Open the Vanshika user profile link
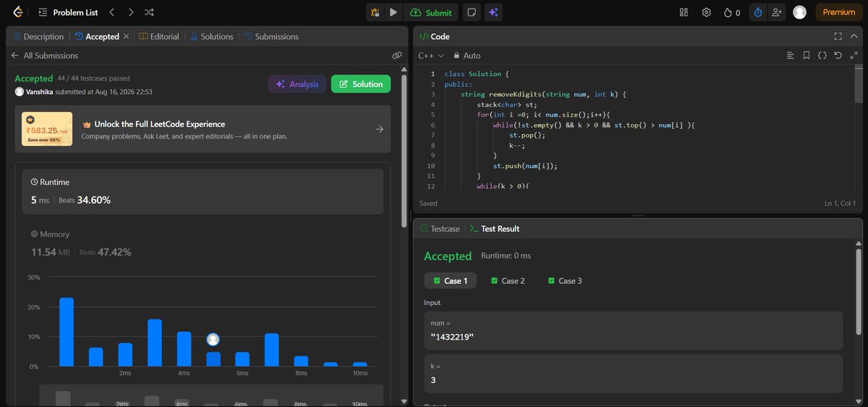The image size is (868, 407). (x=38, y=92)
